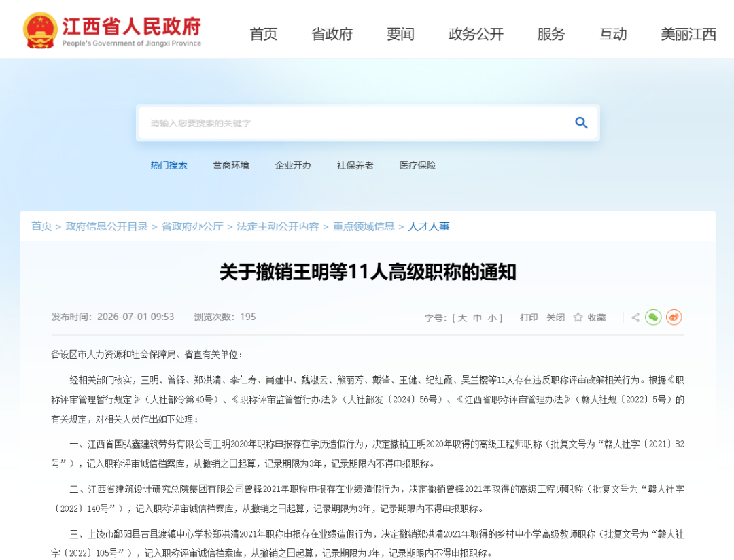Click the 社保养老 hot search link
Viewport: 734px width, 560px height.
coord(355,165)
